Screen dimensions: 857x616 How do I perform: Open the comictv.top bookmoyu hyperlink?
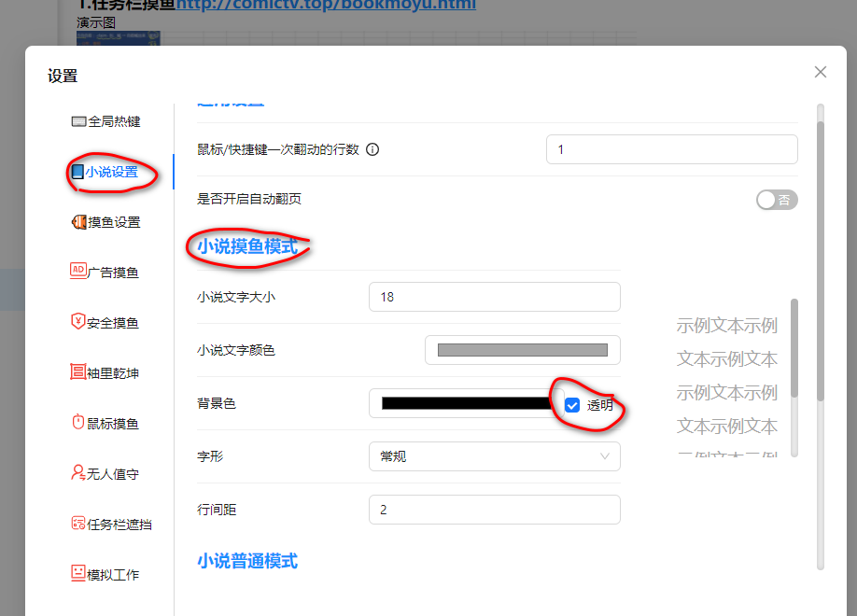pyautogui.click(x=326, y=5)
